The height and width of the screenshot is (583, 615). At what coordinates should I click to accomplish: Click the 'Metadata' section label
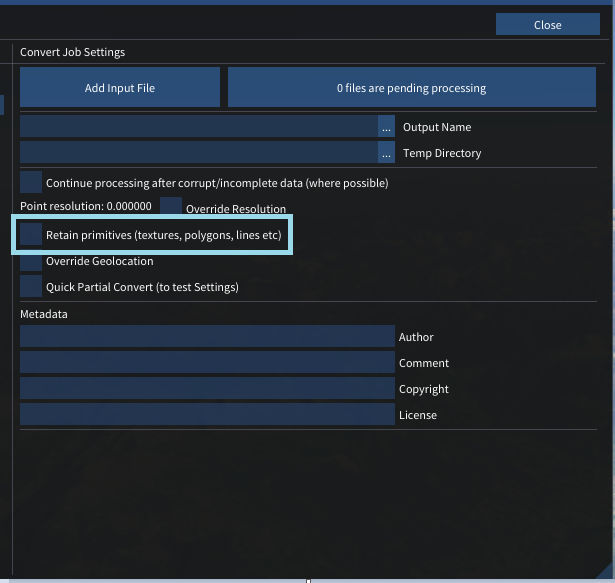(44, 314)
